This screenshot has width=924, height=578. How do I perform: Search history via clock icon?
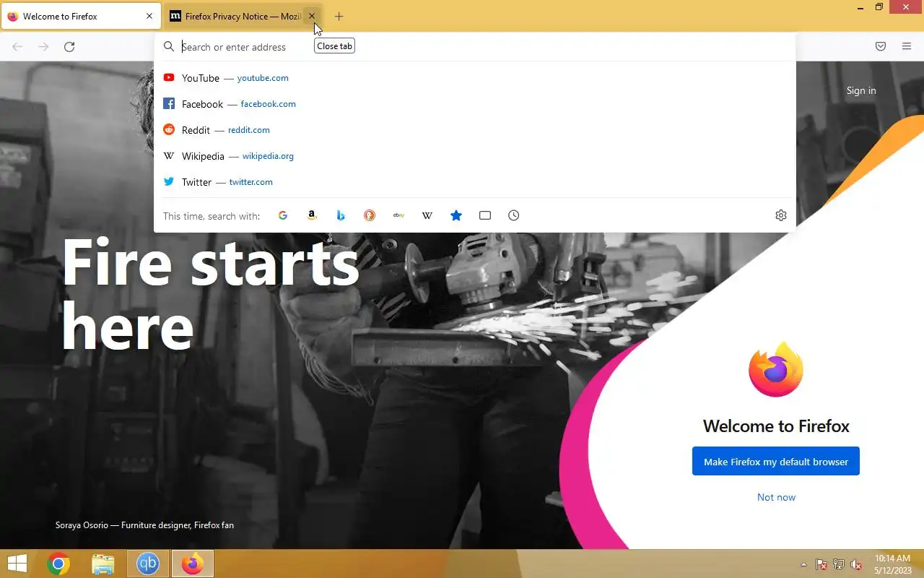pyautogui.click(x=514, y=215)
